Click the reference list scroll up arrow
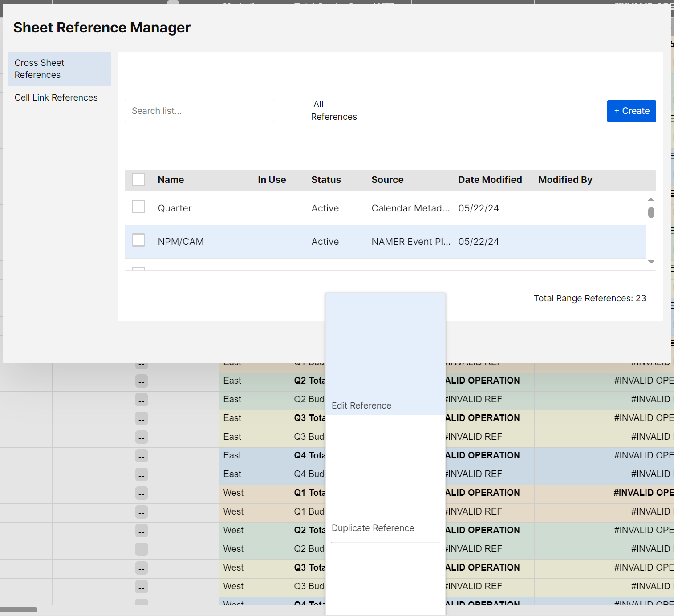The height and width of the screenshot is (616, 674). tap(651, 199)
